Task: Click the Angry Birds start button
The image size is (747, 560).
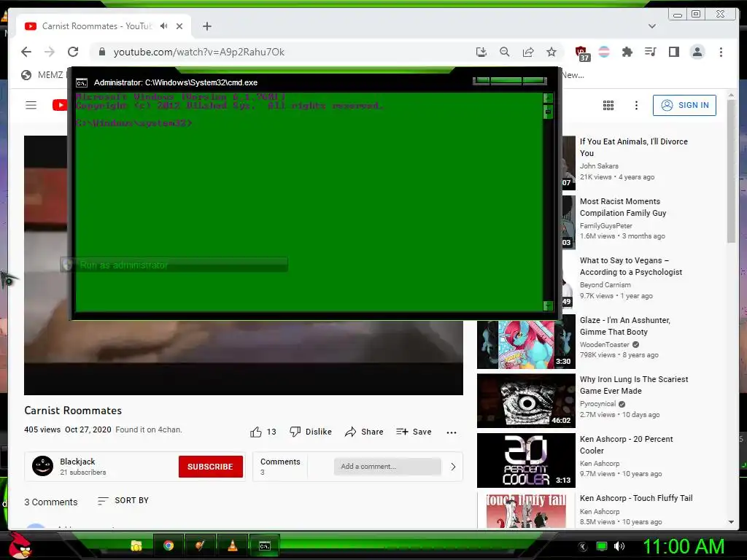Action: click(x=20, y=545)
